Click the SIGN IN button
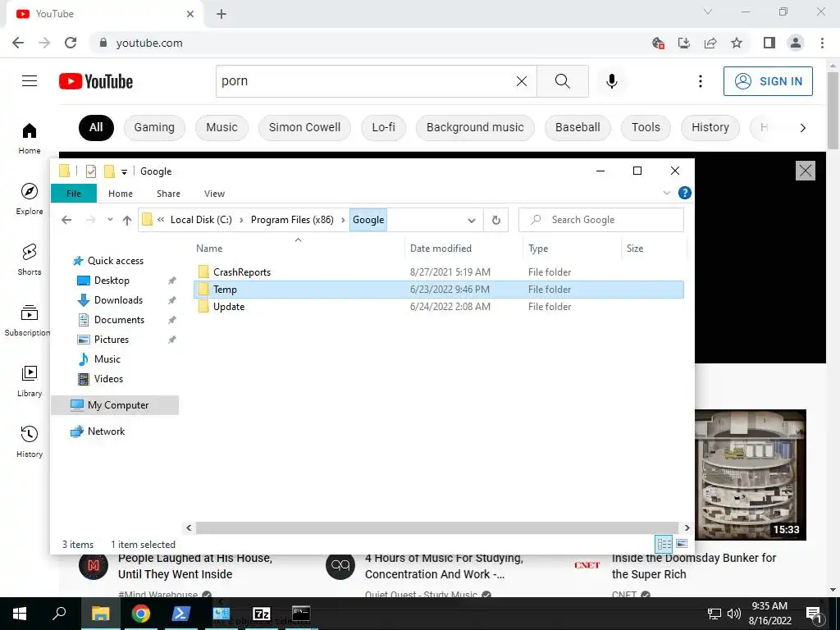 point(768,81)
